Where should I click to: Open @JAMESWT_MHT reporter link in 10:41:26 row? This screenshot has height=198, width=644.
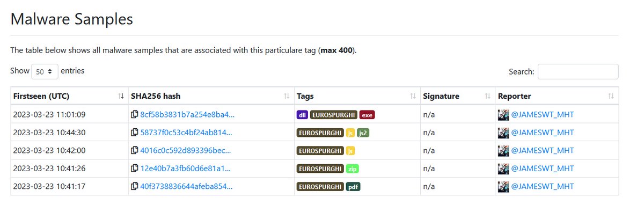542,168
